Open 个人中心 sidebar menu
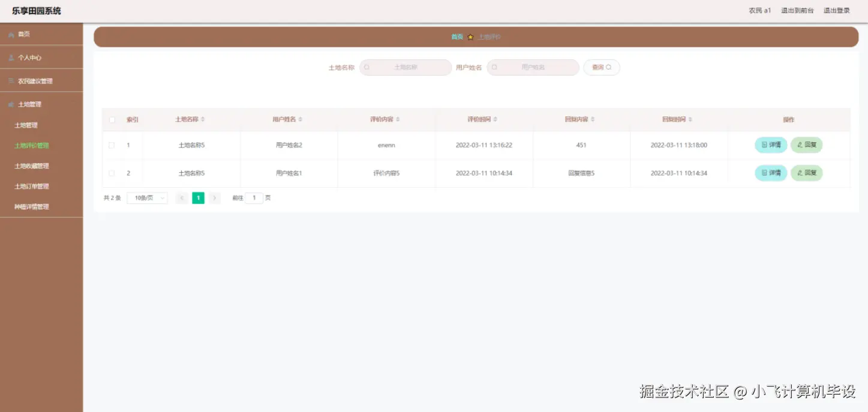The image size is (868, 412). [x=41, y=58]
